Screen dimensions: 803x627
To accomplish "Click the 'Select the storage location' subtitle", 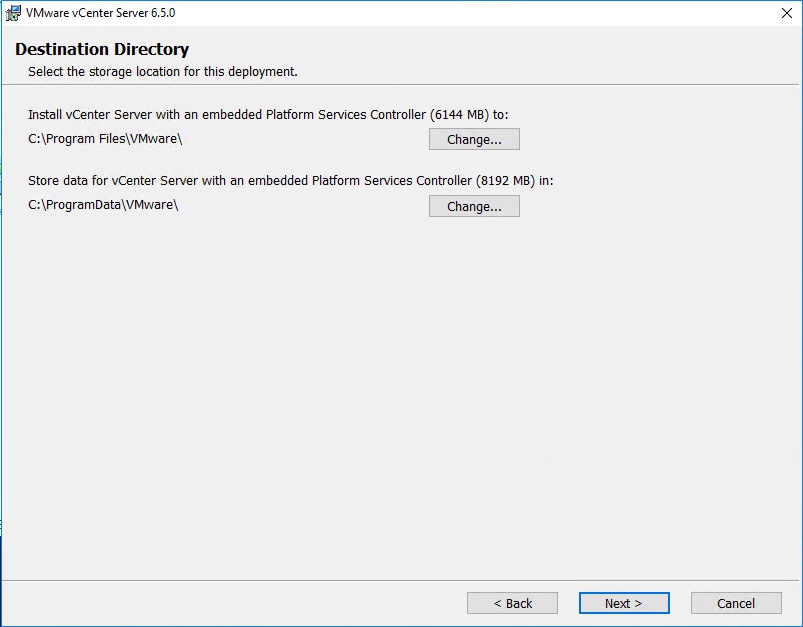I will coord(162,72).
